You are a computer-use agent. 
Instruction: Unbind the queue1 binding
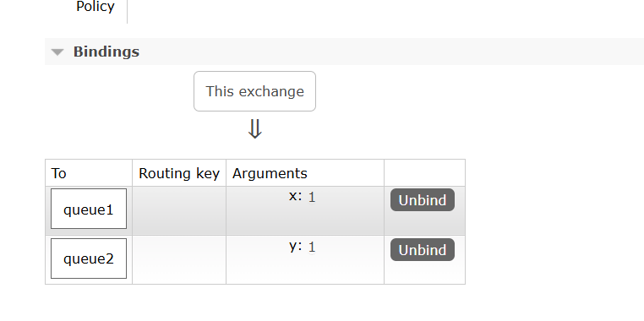tap(423, 200)
